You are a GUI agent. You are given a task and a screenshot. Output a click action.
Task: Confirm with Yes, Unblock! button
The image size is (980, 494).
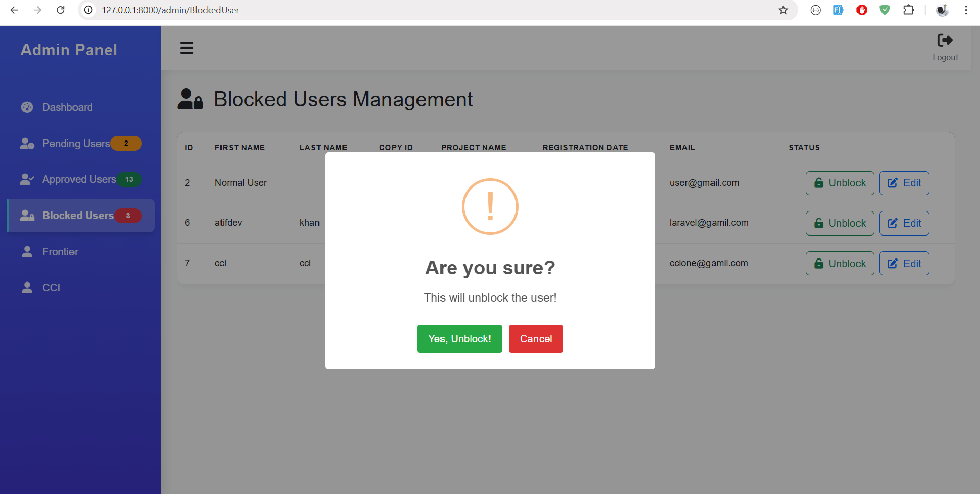[459, 339]
